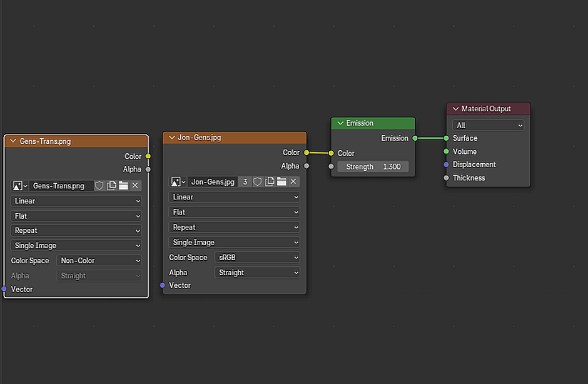
Task: Open sRGB color space dropdown
Action: [x=258, y=258]
